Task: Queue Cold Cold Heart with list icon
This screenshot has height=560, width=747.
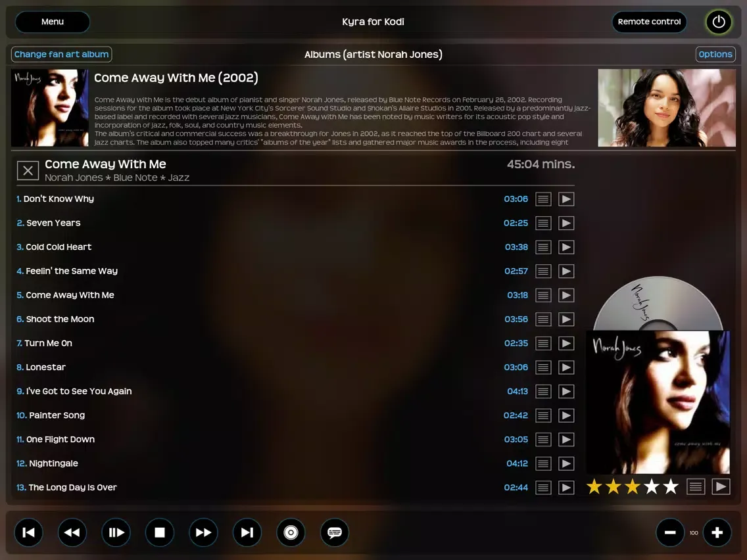Action: tap(543, 247)
